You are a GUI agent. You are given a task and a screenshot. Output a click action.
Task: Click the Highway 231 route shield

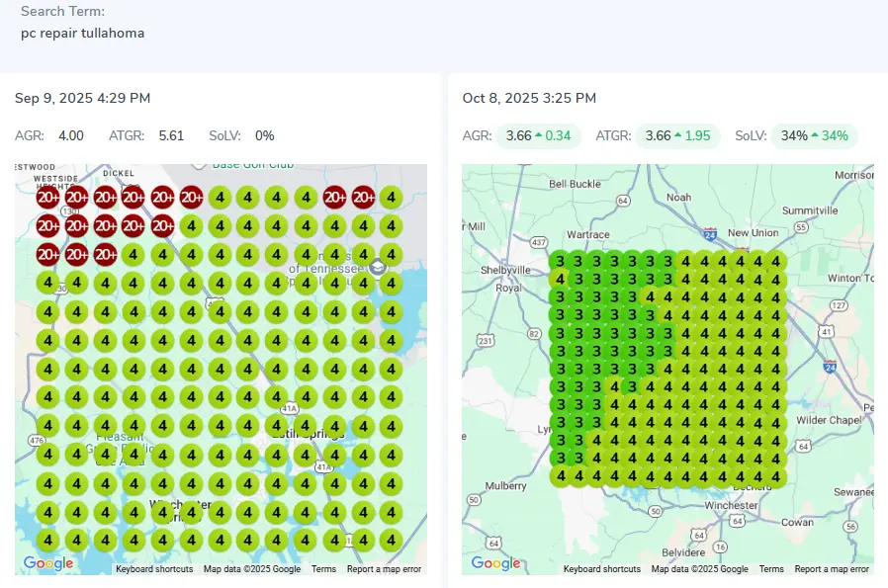pyautogui.click(x=485, y=340)
